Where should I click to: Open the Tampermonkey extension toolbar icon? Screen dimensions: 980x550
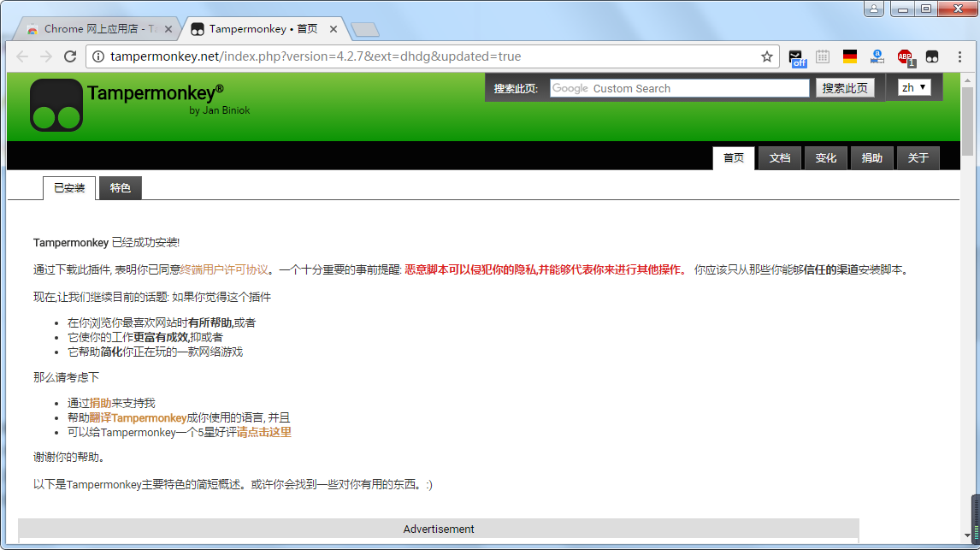[932, 56]
